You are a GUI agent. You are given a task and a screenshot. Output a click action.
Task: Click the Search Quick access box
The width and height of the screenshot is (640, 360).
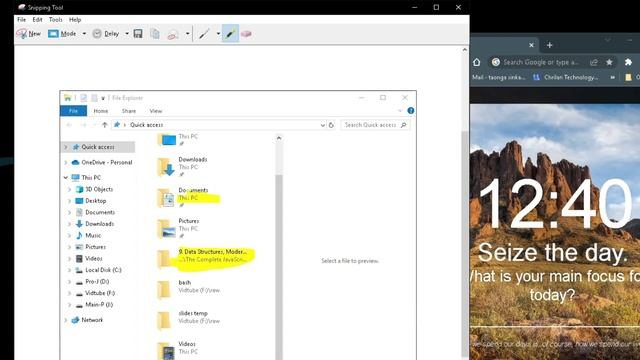376,125
